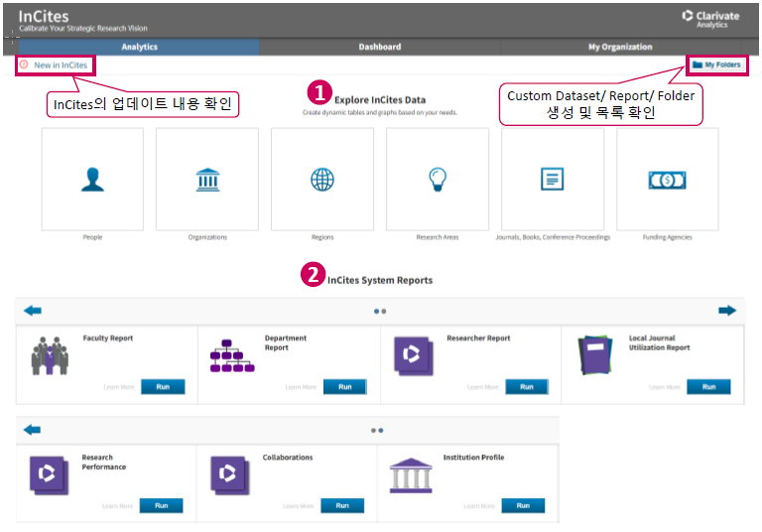The height and width of the screenshot is (532, 762).
Task: Click left arrow above Research Performance row
Action: 32,430
